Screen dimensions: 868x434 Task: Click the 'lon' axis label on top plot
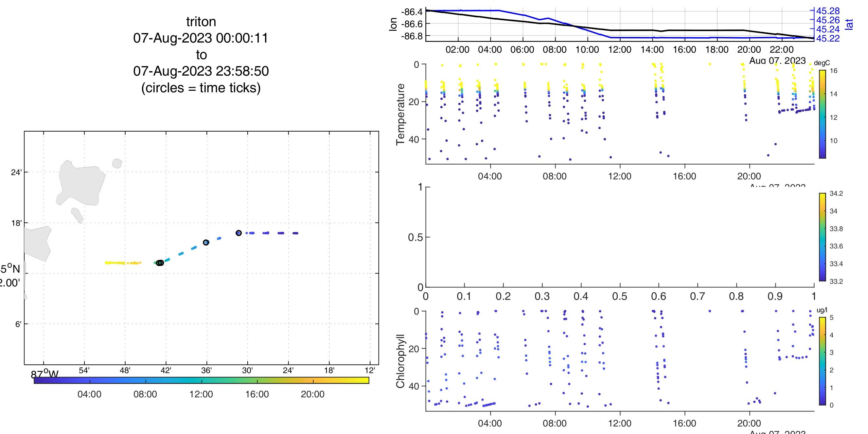[393, 24]
